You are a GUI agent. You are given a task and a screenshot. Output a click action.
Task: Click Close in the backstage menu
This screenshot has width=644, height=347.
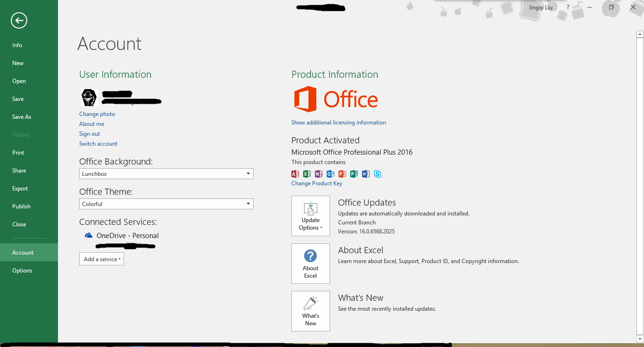click(x=29, y=224)
